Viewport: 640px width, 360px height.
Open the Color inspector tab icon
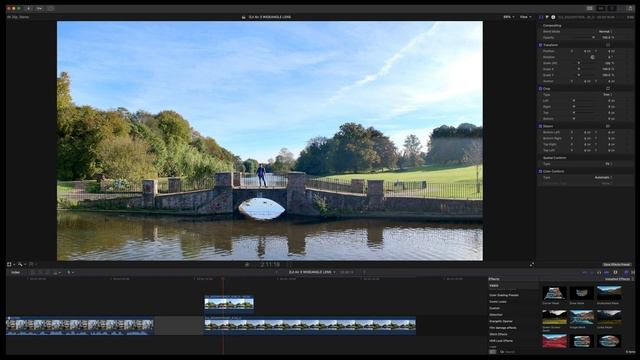547,17
